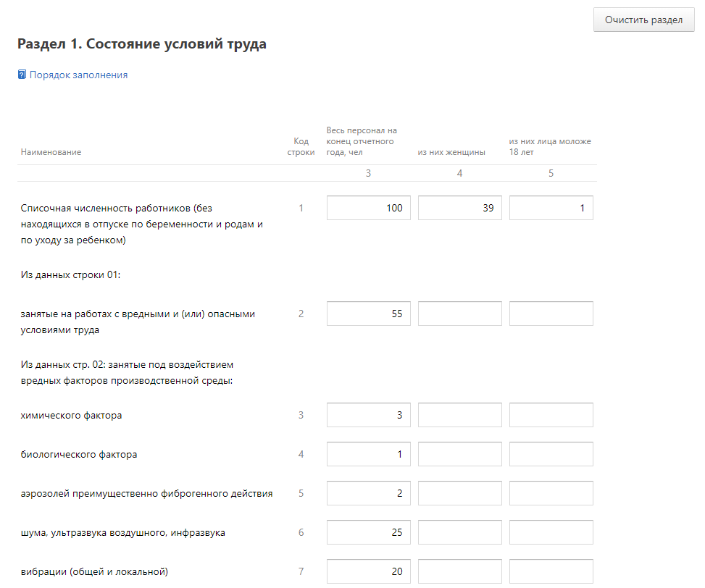Click women field in aerosols row 5
The image size is (705, 588).
[x=460, y=493]
